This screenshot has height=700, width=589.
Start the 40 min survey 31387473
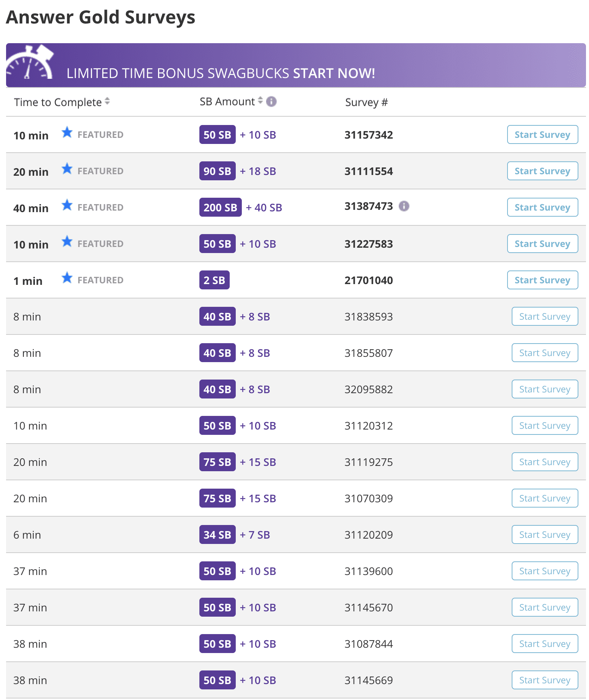coord(542,207)
